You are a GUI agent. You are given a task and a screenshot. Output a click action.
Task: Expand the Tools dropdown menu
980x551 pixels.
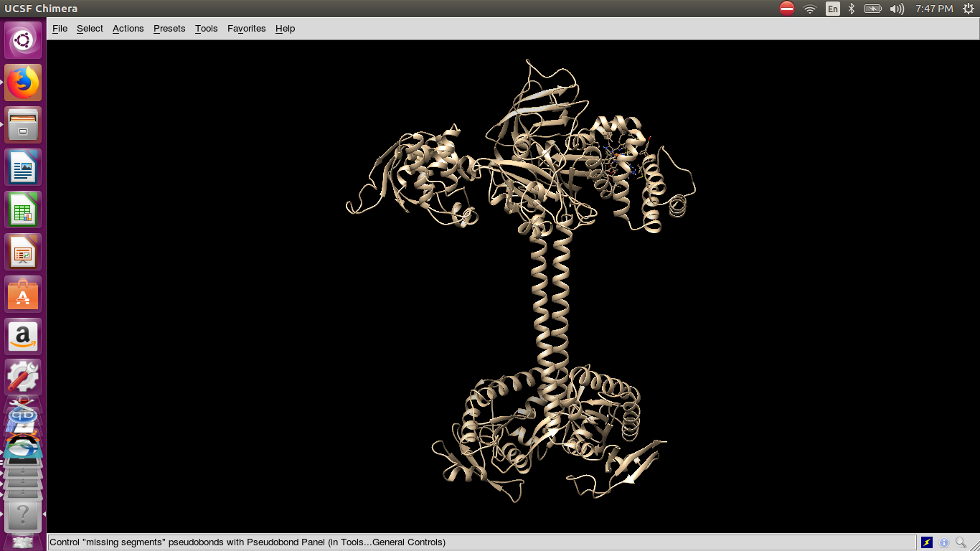(x=206, y=29)
